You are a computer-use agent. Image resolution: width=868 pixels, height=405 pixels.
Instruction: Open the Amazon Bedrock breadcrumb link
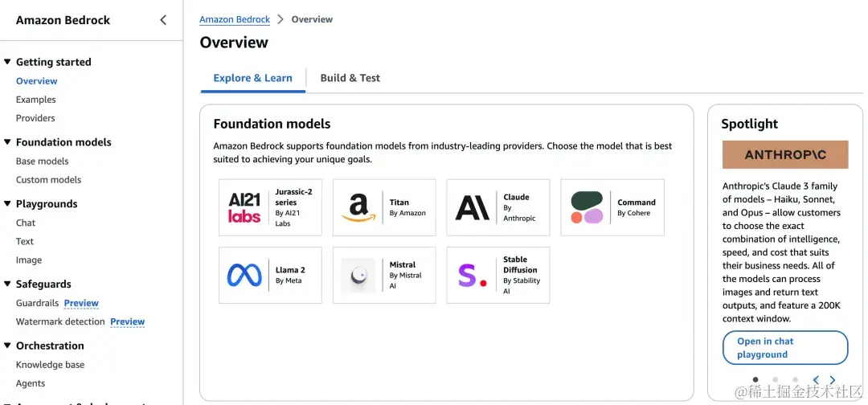click(x=235, y=19)
